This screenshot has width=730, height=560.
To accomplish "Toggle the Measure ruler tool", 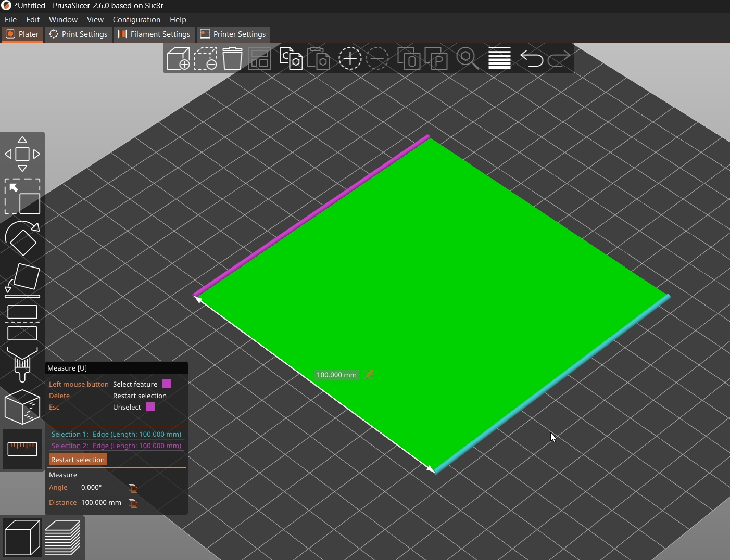I will point(22,449).
